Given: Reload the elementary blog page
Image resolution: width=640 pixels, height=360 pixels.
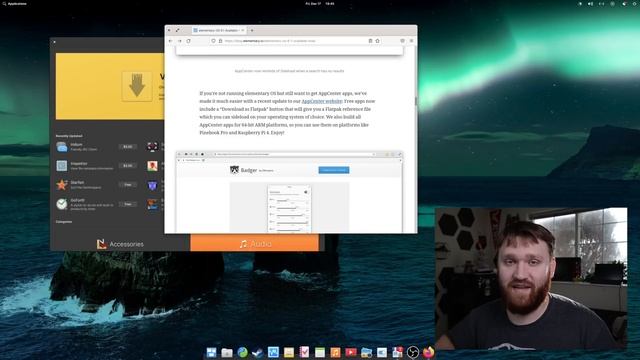Looking at the screenshot, I should [189, 41].
